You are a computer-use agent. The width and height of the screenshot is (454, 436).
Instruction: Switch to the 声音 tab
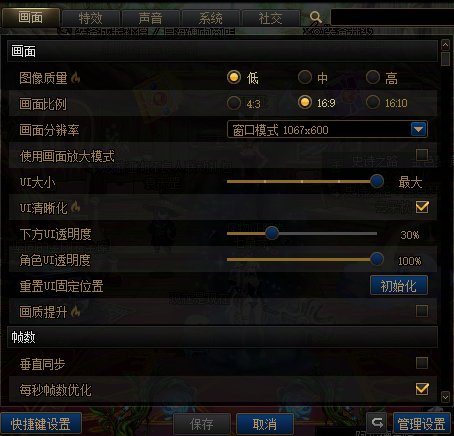tap(150, 18)
